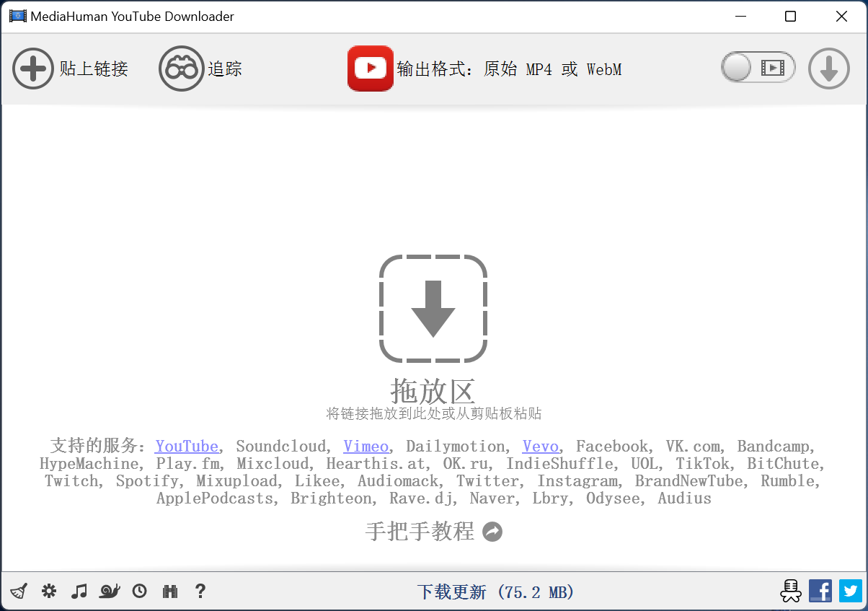The image size is (868, 611).
Task: Open the 手把手教程 tutorial link
Action: click(433, 532)
